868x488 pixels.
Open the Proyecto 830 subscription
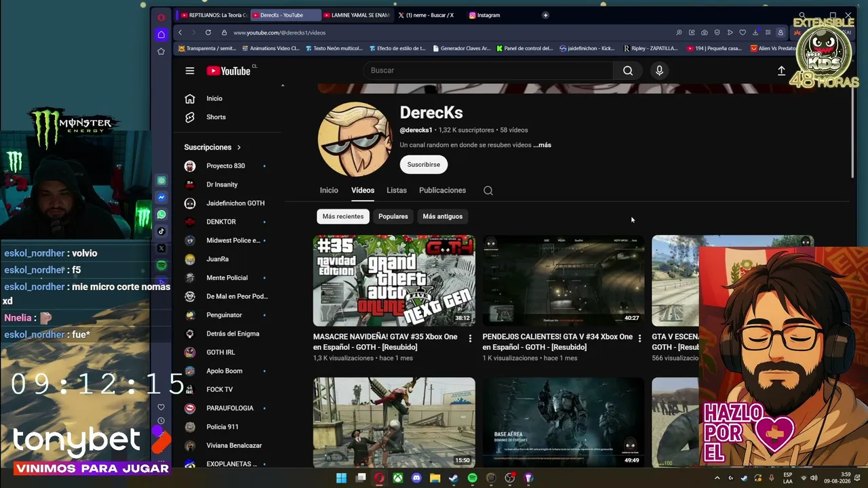[227, 166]
